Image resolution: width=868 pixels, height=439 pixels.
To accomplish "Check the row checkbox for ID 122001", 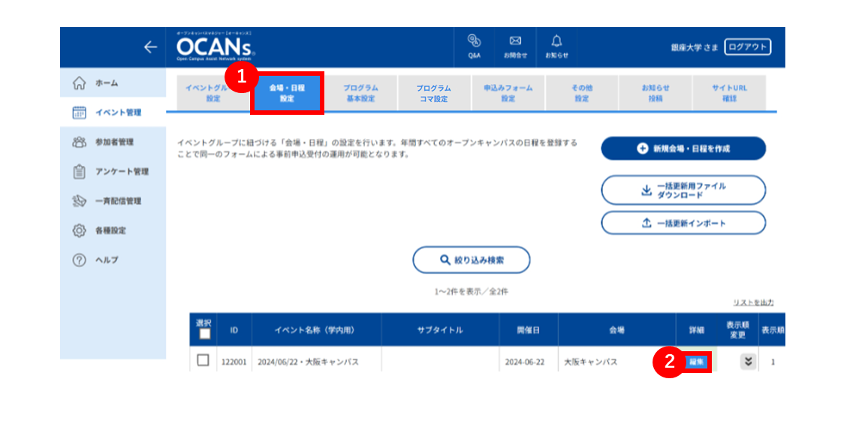I will click(x=203, y=360).
